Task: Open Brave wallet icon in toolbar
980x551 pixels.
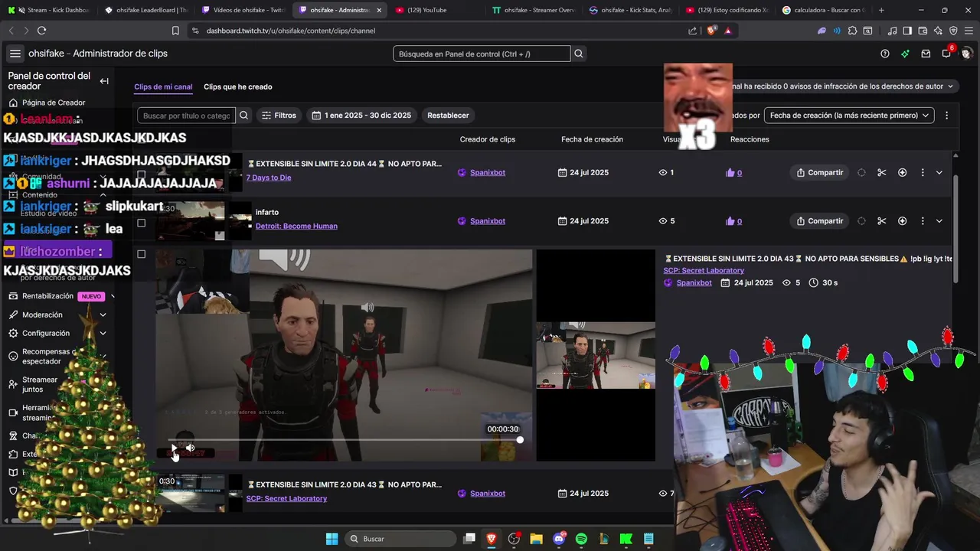Action: click(x=924, y=31)
